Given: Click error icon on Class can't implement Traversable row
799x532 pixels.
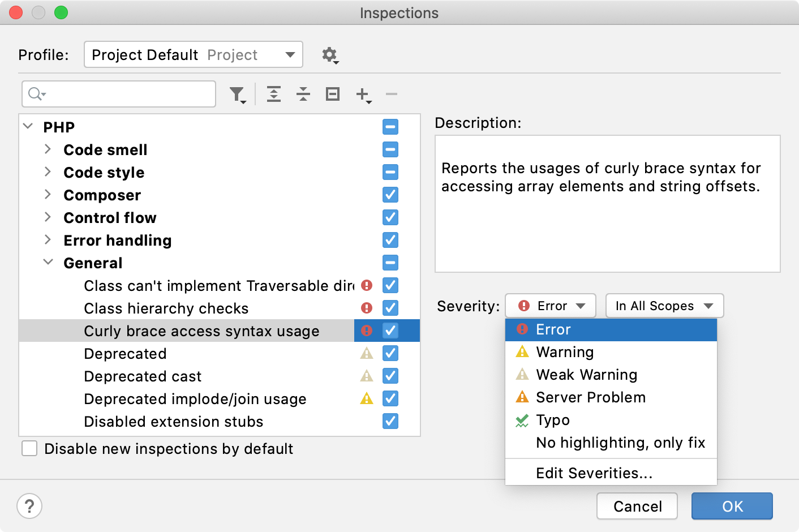Looking at the screenshot, I should tap(367, 285).
